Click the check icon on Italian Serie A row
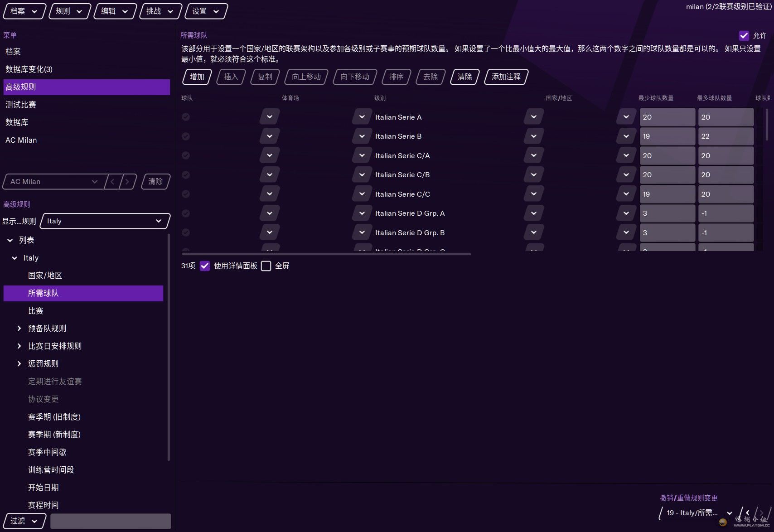The height and width of the screenshot is (532, 774). point(186,117)
